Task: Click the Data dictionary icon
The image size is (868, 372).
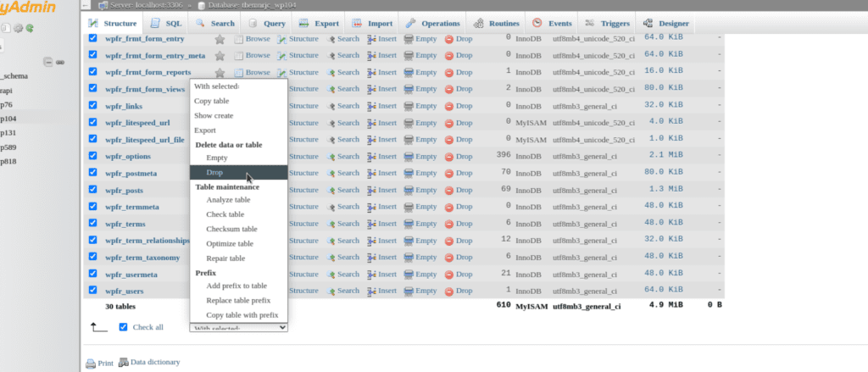Action: 124,362
